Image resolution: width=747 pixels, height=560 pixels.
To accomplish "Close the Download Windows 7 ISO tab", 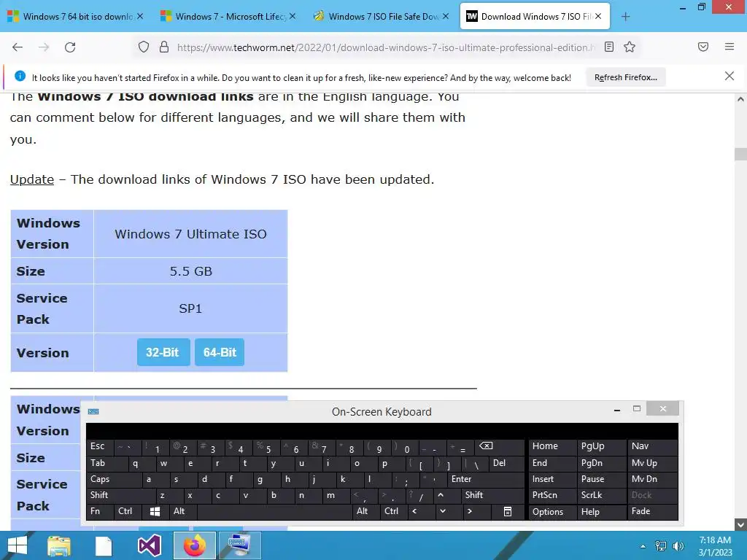I will 598,16.
